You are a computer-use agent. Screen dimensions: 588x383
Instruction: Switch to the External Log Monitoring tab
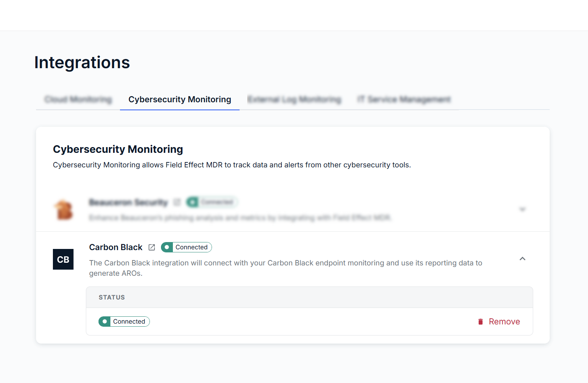tap(294, 100)
